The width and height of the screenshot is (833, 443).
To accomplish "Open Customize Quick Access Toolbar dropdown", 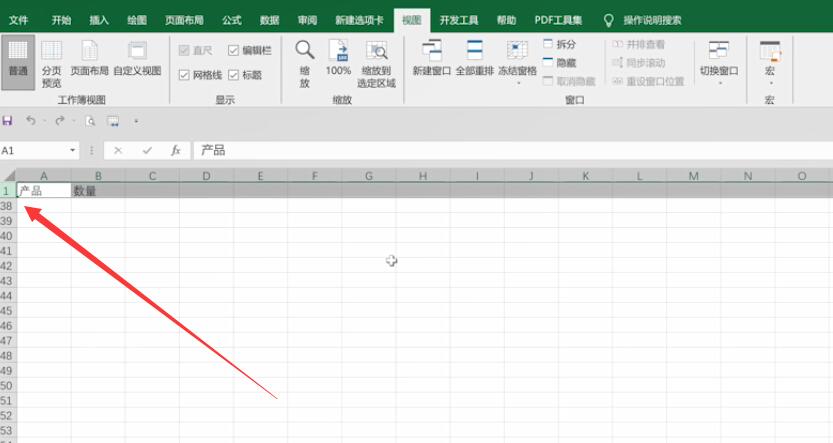I will pyautogui.click(x=136, y=121).
